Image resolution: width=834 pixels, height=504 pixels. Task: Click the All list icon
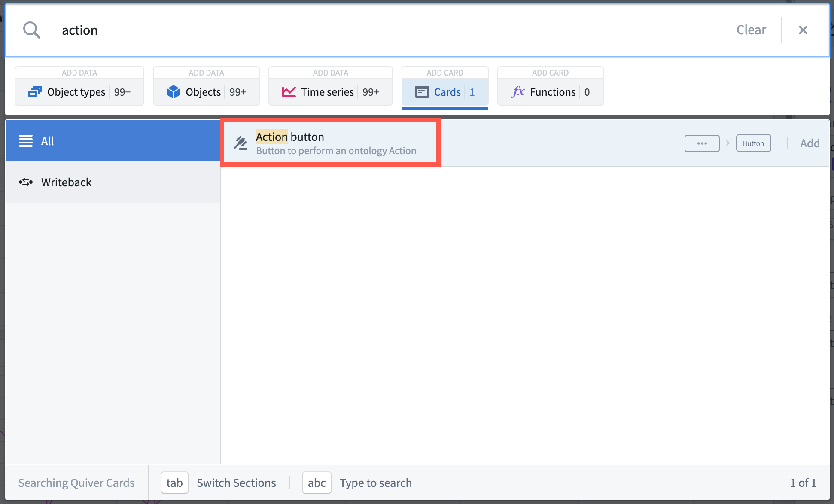pyautogui.click(x=26, y=141)
